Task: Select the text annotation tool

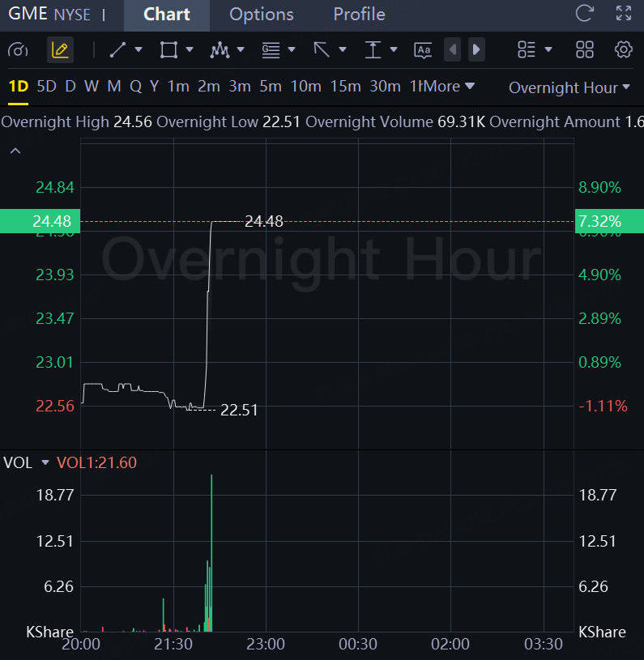Action: [x=423, y=50]
